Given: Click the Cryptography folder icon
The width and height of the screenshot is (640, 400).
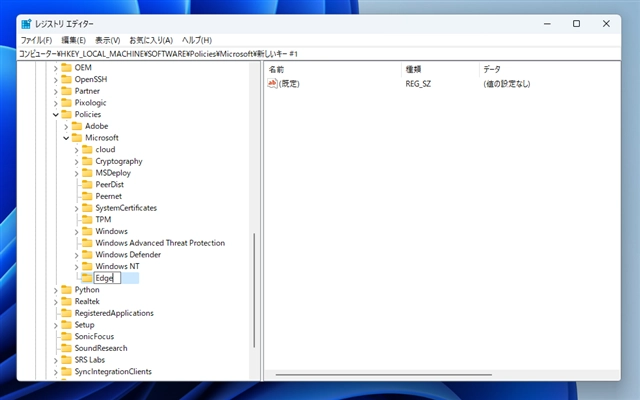Looking at the screenshot, I should [87, 161].
